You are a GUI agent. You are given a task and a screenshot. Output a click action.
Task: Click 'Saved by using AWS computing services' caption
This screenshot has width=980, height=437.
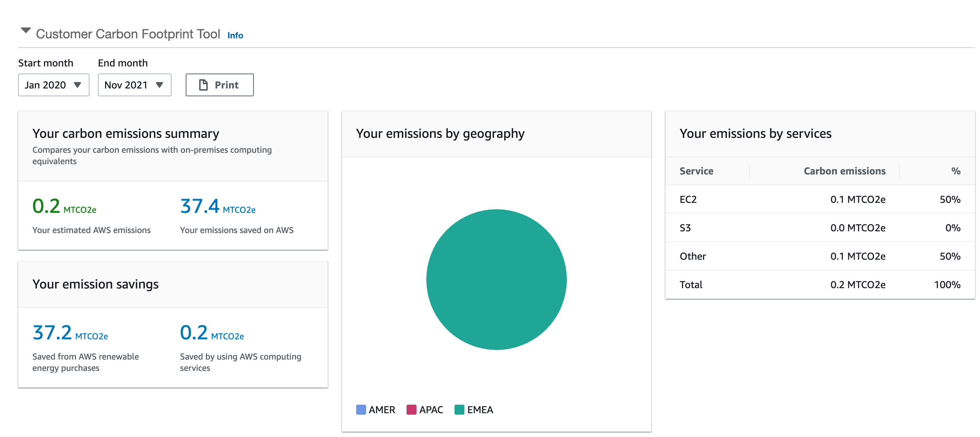pos(240,362)
